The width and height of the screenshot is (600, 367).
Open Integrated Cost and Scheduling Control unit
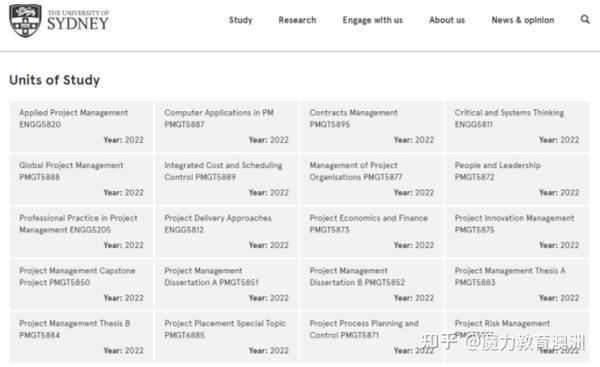pos(227,179)
